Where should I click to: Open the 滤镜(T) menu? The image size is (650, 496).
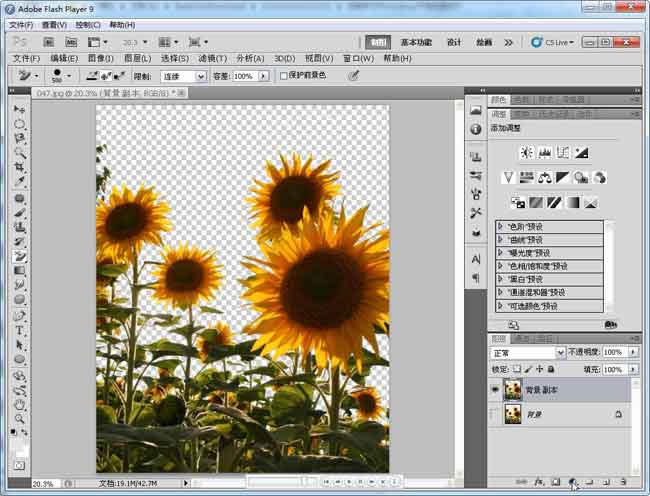point(210,59)
